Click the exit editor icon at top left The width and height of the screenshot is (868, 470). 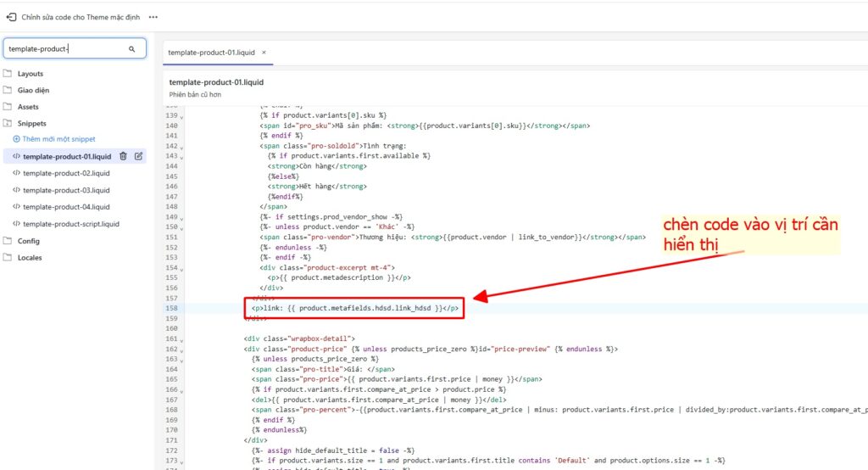coord(11,16)
